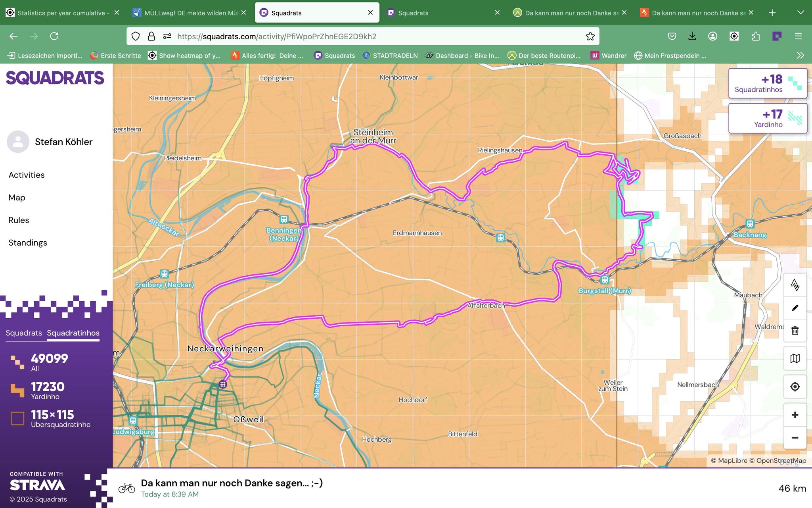Zoom out with the minus button
This screenshot has height=508, width=812.
point(795,438)
